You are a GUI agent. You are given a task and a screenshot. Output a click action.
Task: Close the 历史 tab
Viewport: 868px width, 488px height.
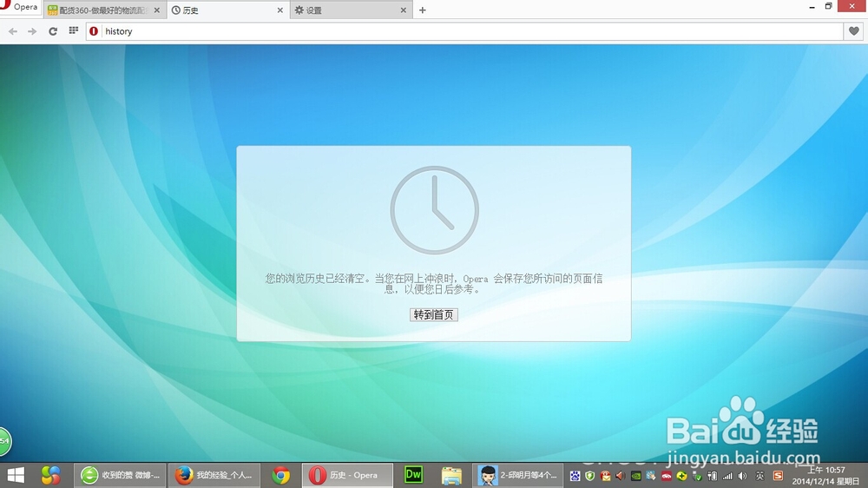(x=280, y=10)
